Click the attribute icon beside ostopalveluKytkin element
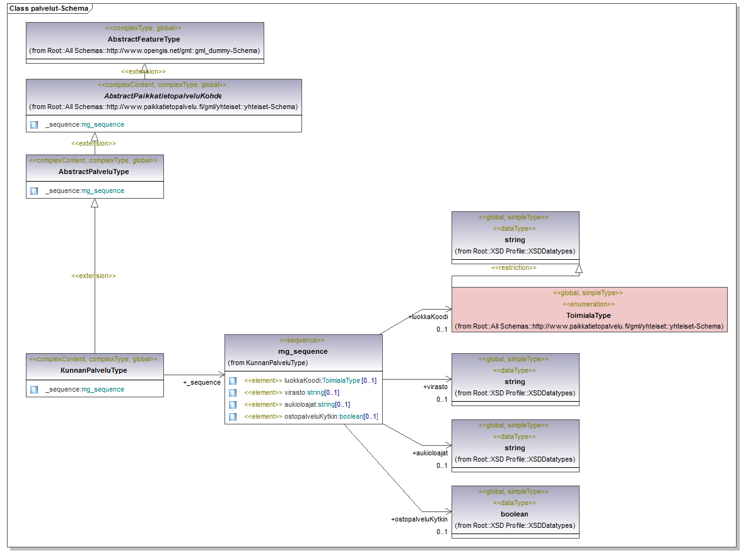 click(x=233, y=416)
